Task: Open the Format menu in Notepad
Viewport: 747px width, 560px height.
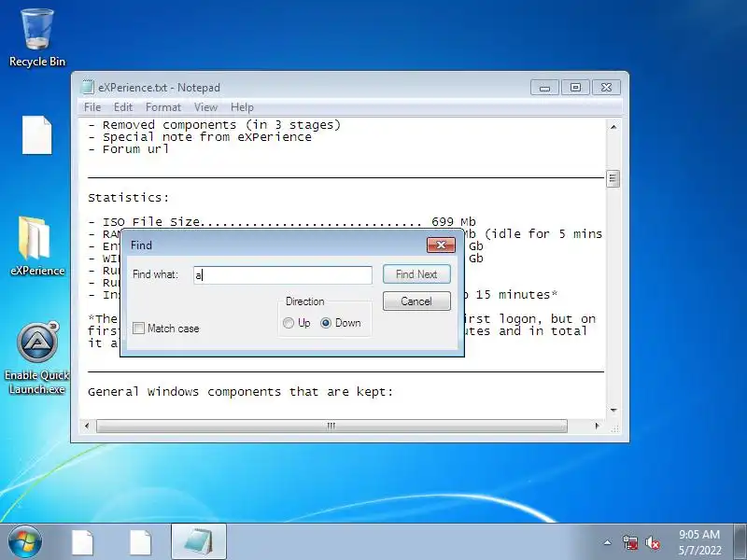Action: coord(163,107)
